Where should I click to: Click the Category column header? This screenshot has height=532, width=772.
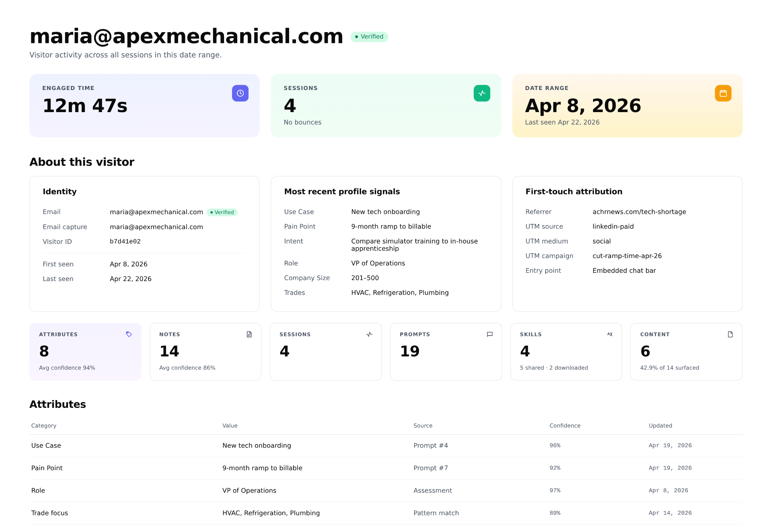[x=44, y=426]
